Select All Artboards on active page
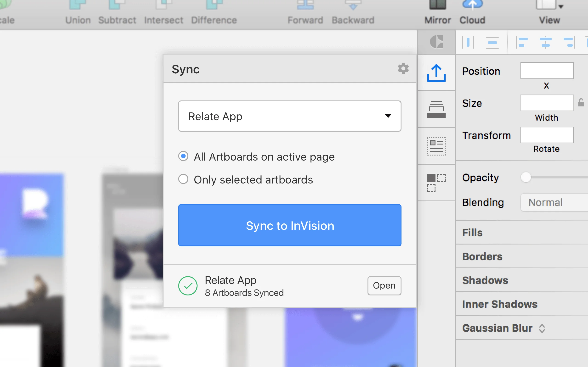This screenshot has height=367, width=588. [183, 156]
